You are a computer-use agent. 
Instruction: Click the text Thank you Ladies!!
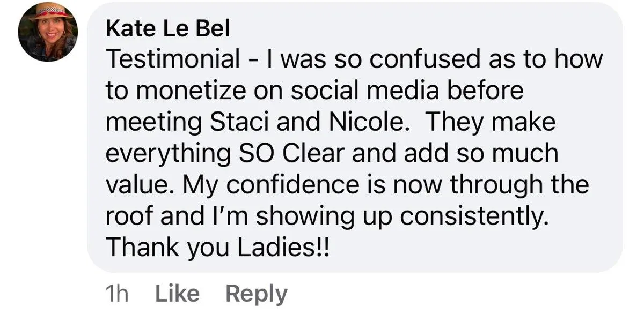click(x=216, y=247)
